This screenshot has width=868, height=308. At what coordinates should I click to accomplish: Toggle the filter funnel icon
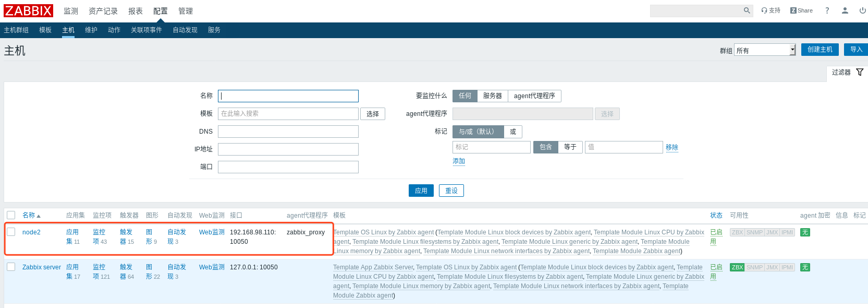tap(860, 73)
